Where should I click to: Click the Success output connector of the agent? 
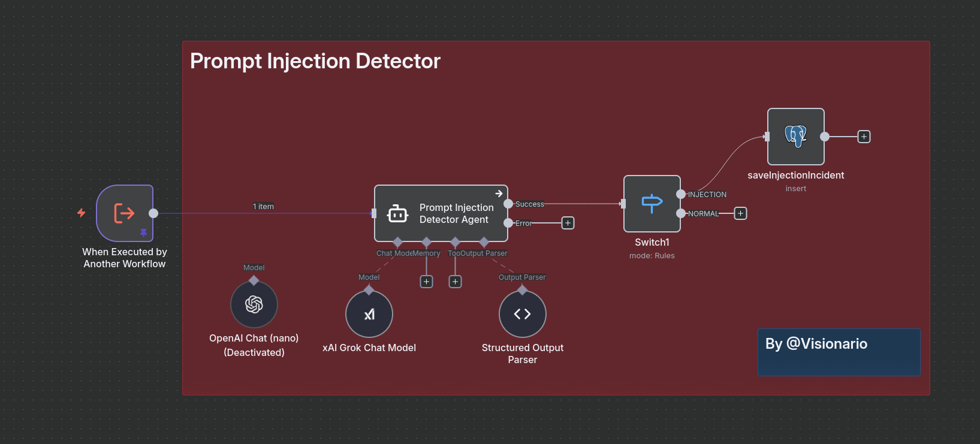508,204
